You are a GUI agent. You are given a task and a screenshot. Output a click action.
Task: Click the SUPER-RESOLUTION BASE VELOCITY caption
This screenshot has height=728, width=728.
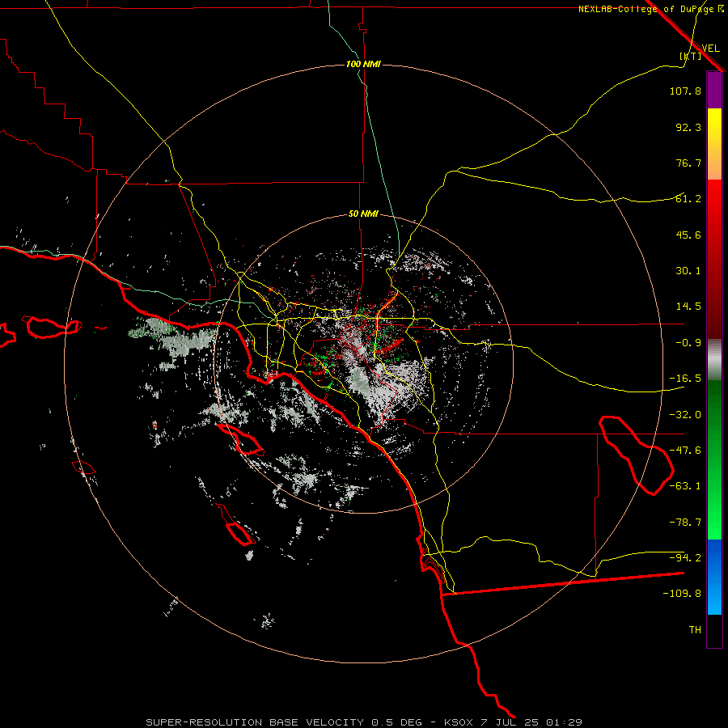click(x=255, y=722)
